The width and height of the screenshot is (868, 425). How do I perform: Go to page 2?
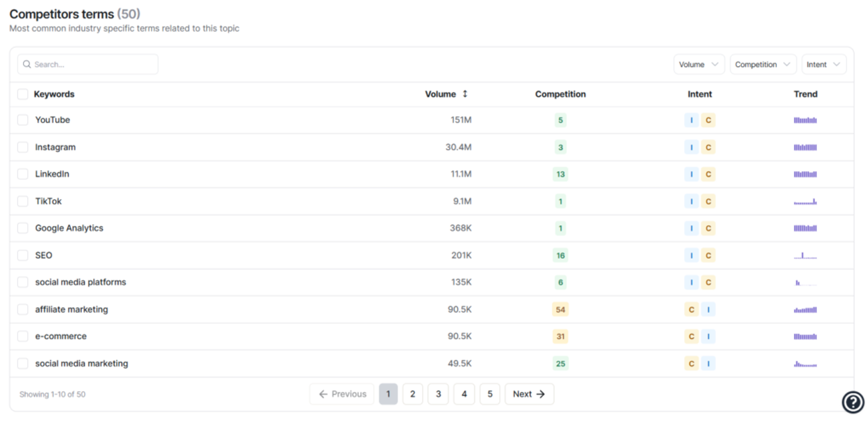(413, 394)
